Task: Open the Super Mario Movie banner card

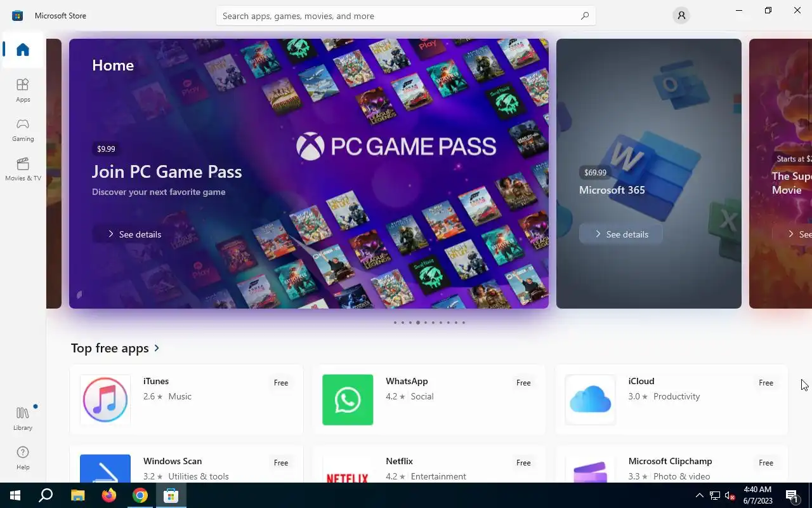Action: point(781,173)
